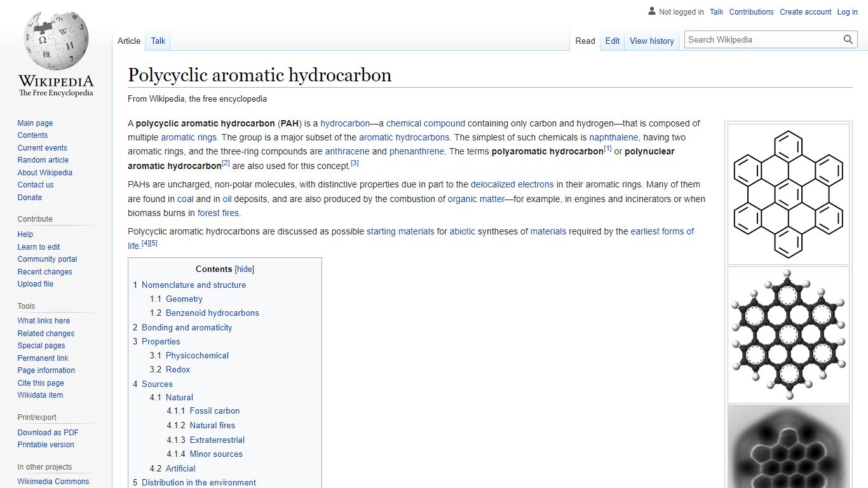
Task: Follow the aromatic rings link
Action: pos(188,137)
